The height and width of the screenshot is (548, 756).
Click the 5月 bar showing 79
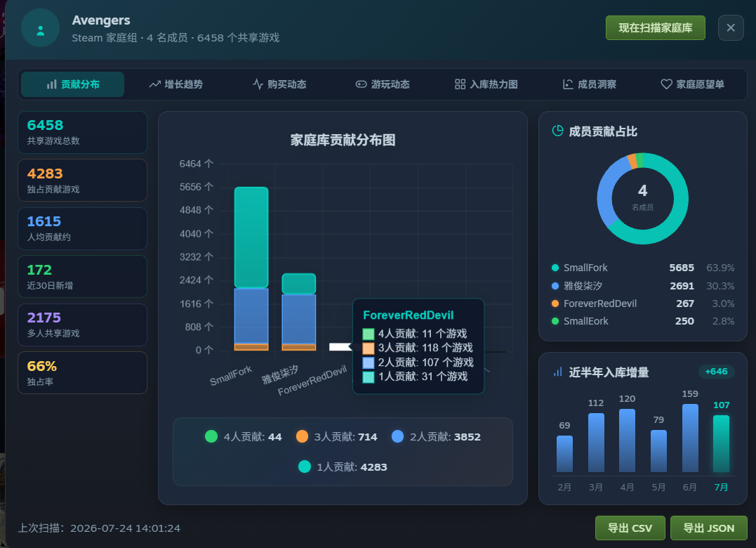tap(658, 451)
